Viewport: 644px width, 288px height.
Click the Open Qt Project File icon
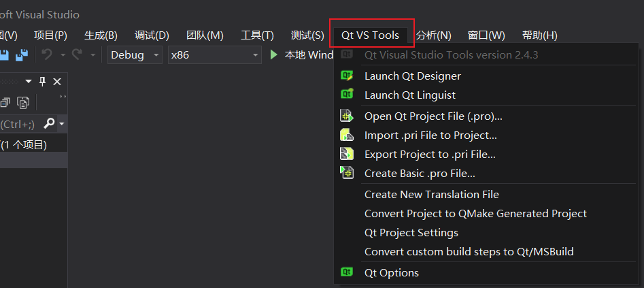[x=347, y=116]
